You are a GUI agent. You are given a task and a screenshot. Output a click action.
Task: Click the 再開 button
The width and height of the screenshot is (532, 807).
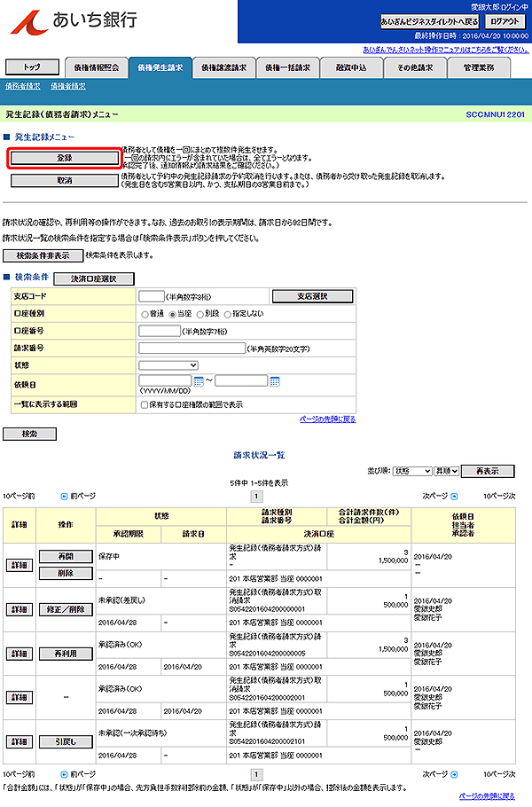click(66, 556)
